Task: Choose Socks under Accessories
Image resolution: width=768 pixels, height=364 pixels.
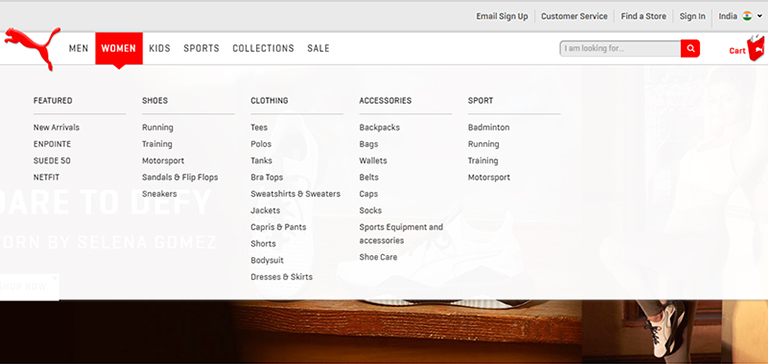Action: coord(370,211)
